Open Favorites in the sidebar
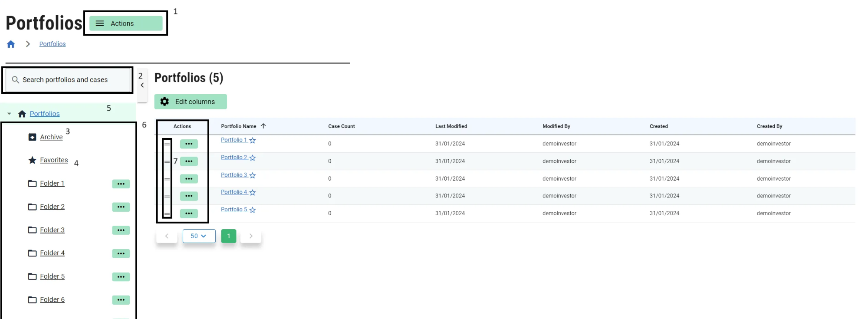The height and width of the screenshot is (319, 868). pyautogui.click(x=54, y=160)
